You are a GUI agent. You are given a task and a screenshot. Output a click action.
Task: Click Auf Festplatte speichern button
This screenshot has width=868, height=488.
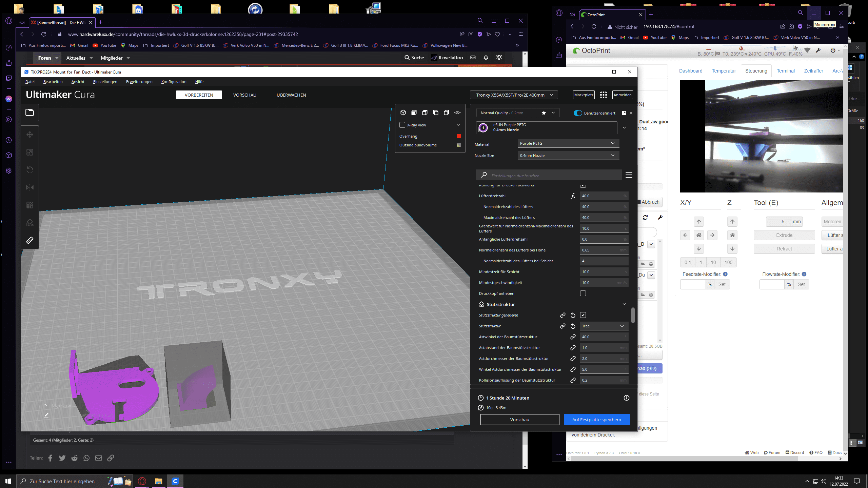pyautogui.click(x=597, y=420)
